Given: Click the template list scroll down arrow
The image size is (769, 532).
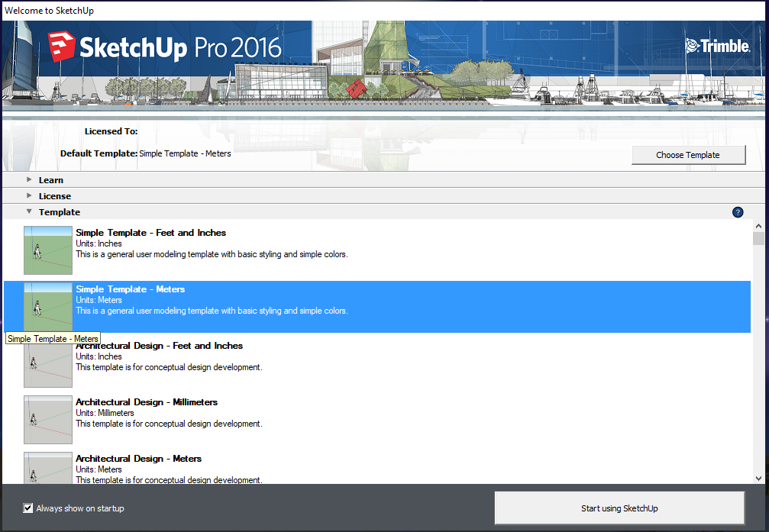Looking at the screenshot, I should tap(759, 478).
